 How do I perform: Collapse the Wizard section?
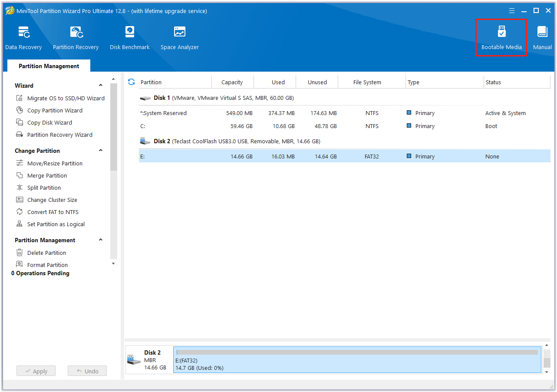pos(101,86)
